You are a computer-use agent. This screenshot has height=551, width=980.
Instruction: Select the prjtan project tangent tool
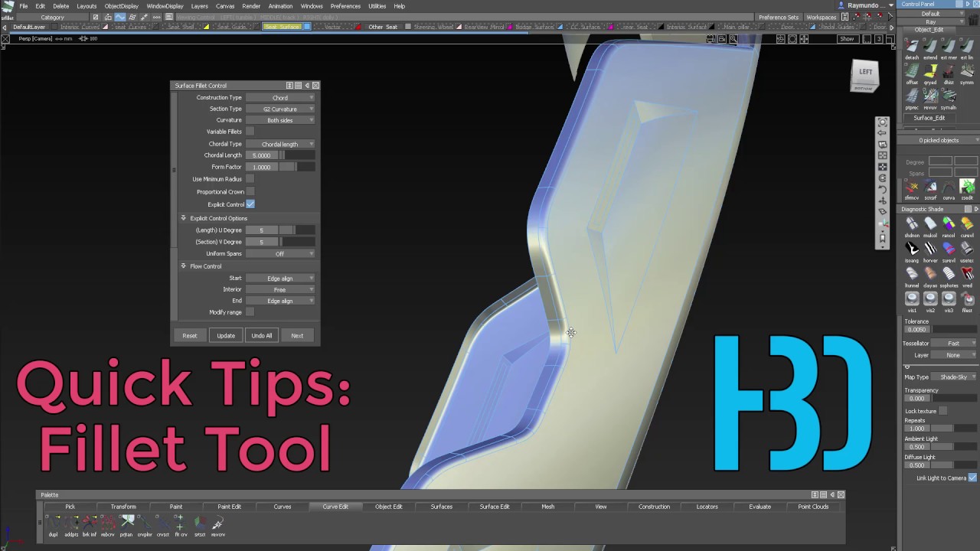pos(126,525)
